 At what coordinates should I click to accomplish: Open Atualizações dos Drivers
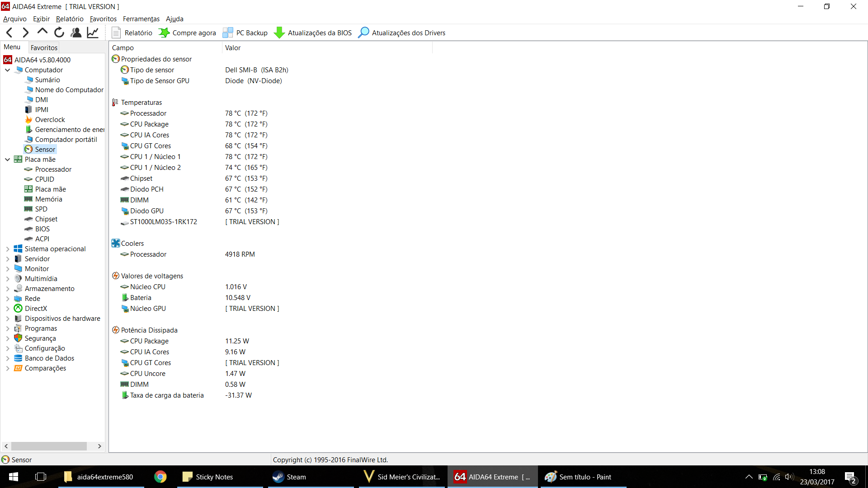point(402,33)
